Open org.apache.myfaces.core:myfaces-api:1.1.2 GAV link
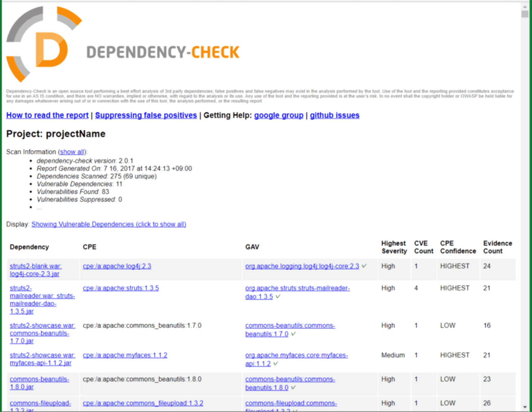The image size is (532, 412). tap(297, 359)
